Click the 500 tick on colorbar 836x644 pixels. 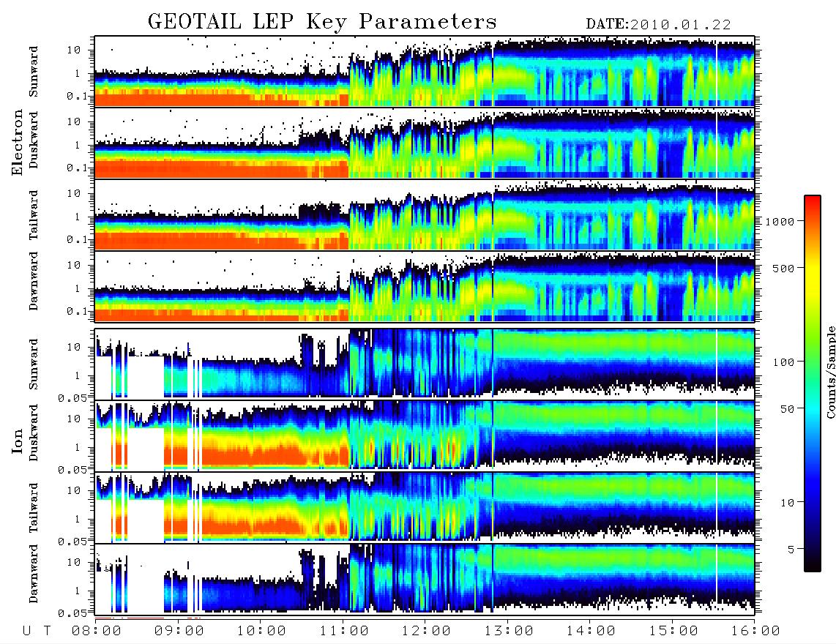783,268
